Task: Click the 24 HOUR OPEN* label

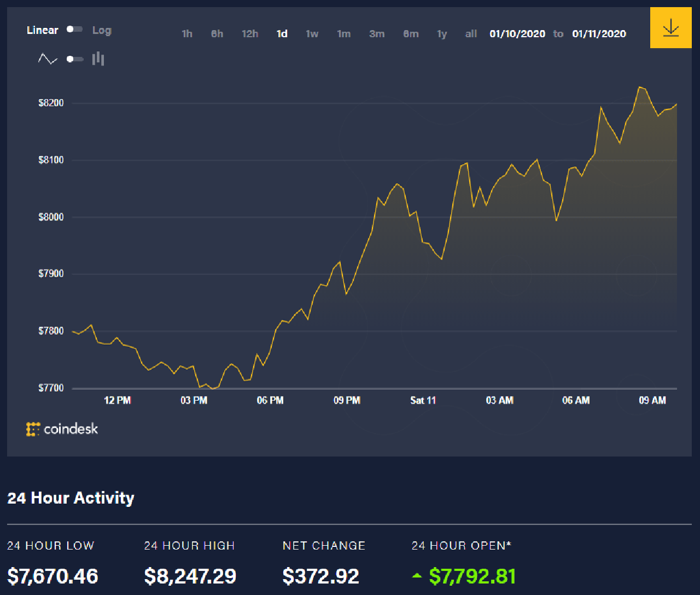Action: point(462,546)
